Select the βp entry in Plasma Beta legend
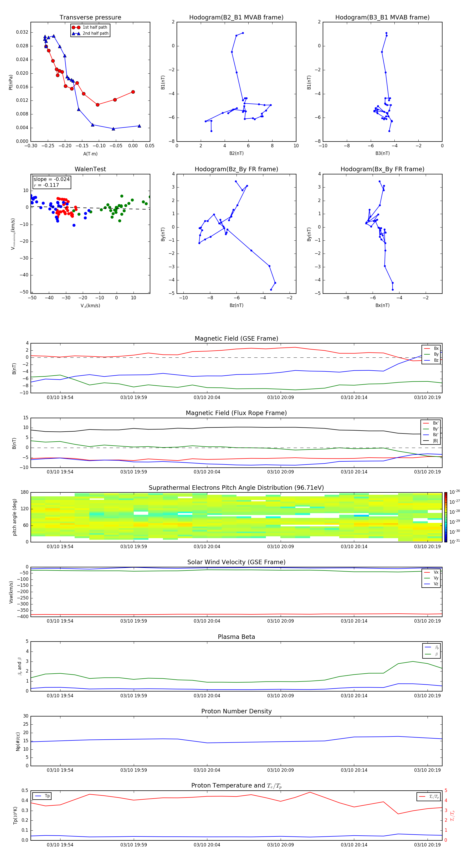Screen dimensions: 473x868 (x=431, y=647)
